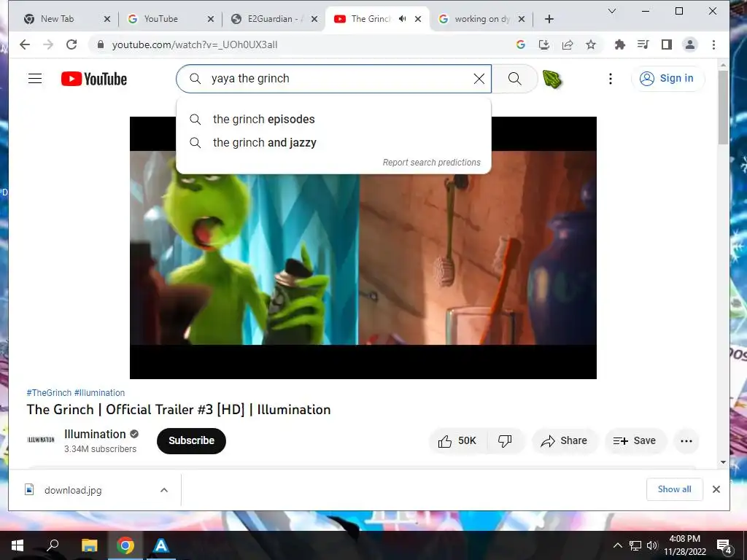Open Chrome tab search dropdown
The image size is (747, 560).
(x=612, y=11)
